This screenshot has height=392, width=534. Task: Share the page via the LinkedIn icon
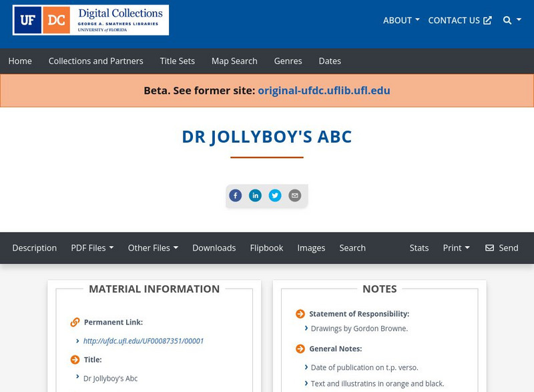(256, 195)
